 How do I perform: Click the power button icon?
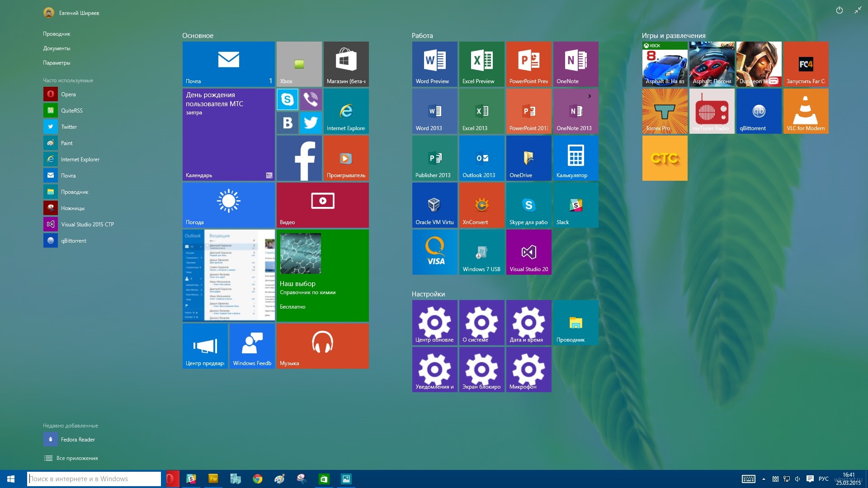click(x=839, y=10)
